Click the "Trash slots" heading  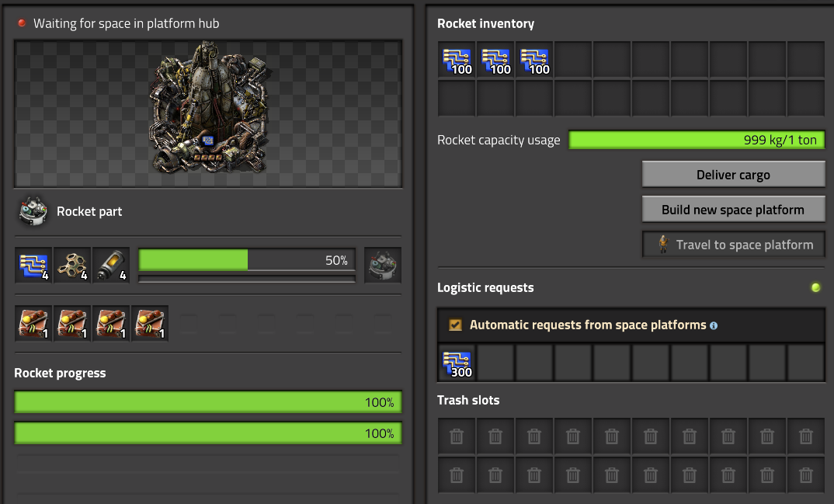pyautogui.click(x=468, y=401)
